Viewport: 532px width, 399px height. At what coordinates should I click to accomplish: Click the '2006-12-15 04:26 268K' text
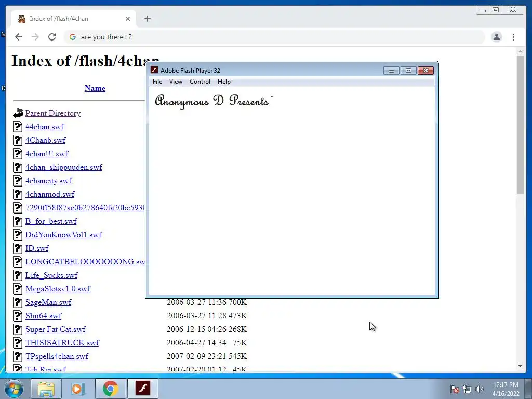click(207, 329)
